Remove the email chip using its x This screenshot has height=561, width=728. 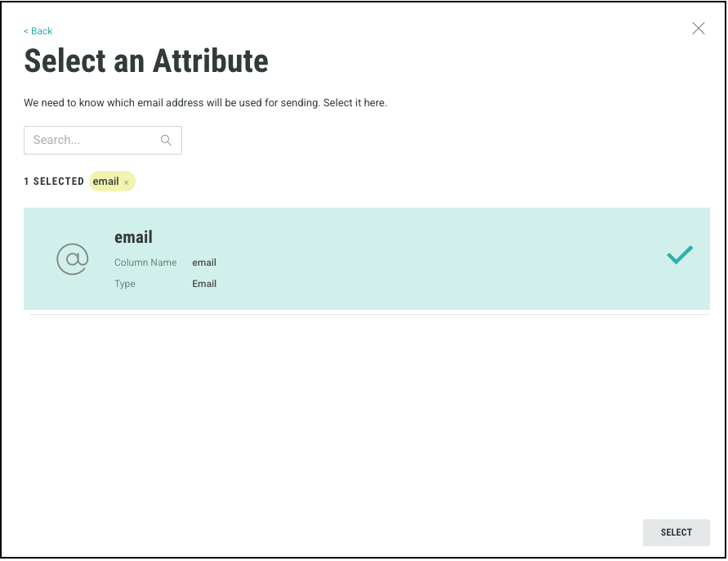[x=126, y=182]
